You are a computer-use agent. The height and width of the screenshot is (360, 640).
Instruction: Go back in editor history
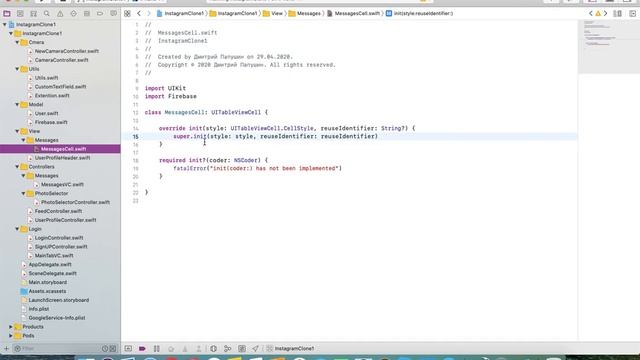[139, 13]
